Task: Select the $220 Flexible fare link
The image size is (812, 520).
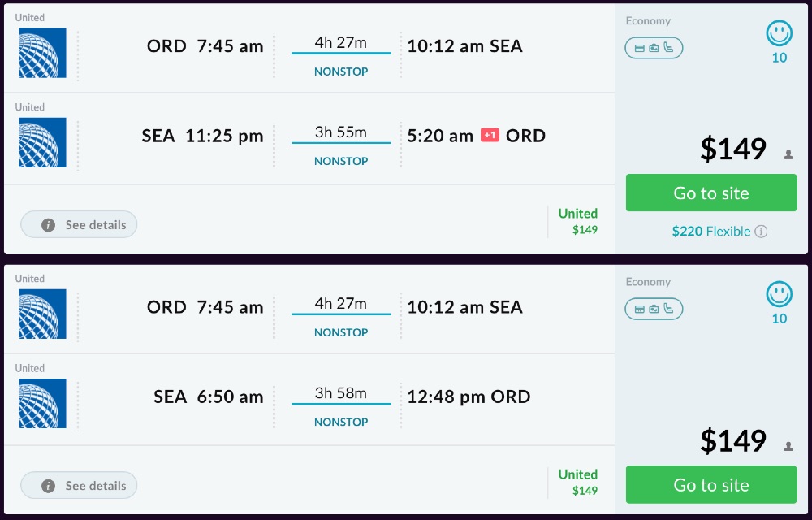Action: click(x=710, y=232)
